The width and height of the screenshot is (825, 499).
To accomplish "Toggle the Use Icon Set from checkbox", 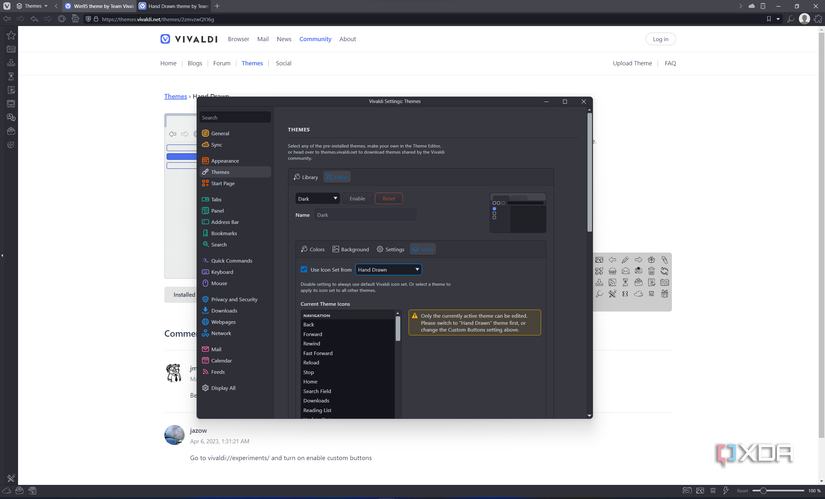I will pyautogui.click(x=304, y=270).
